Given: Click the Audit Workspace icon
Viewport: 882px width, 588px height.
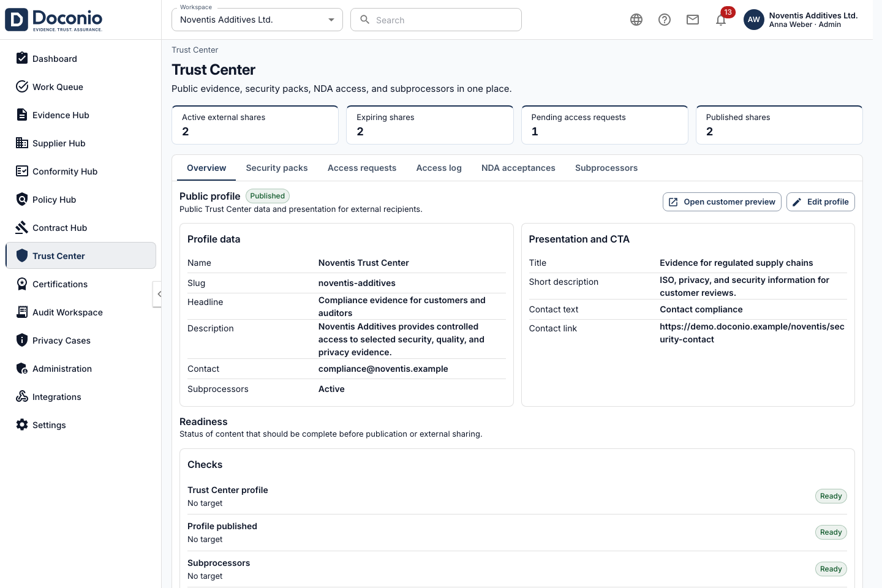Looking at the screenshot, I should (22, 312).
